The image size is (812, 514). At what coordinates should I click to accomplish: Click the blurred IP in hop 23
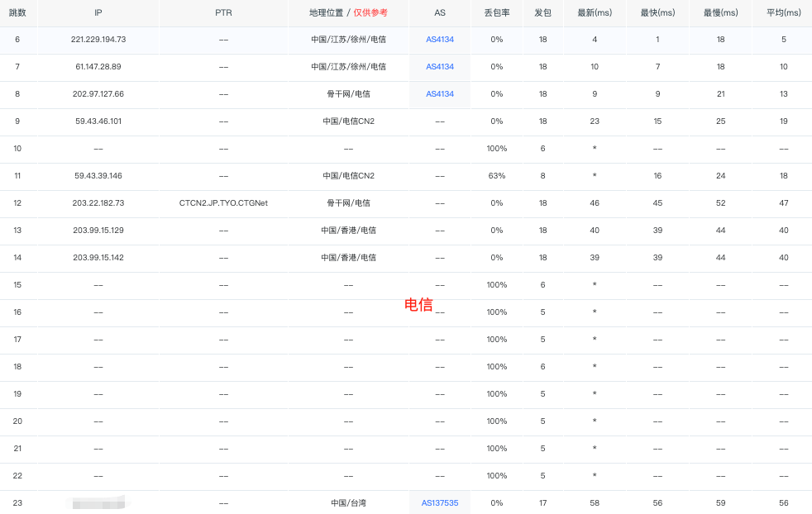point(98,502)
